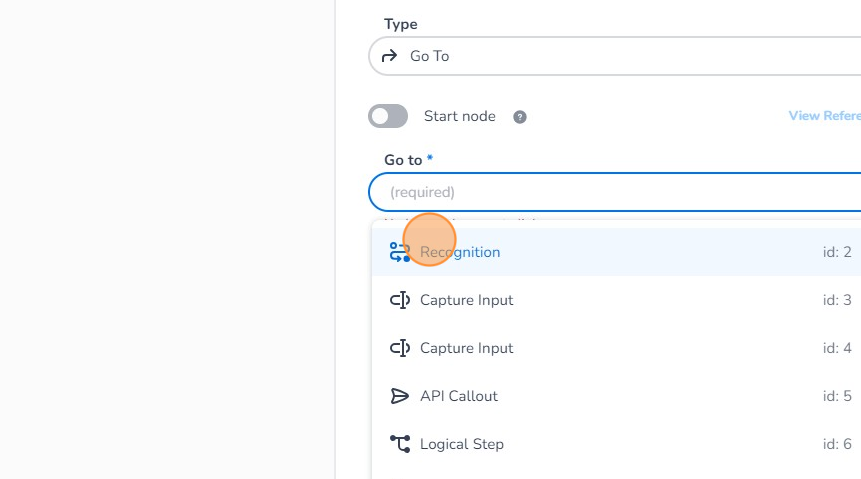
Task: Click the icon of Capture Input id 4
Action: click(400, 348)
